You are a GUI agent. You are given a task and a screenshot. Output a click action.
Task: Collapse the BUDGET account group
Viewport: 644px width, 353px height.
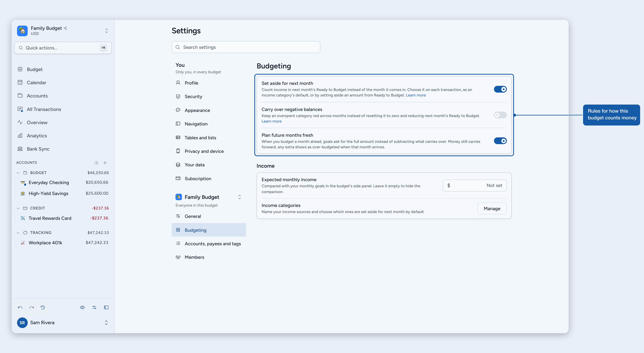coord(18,173)
